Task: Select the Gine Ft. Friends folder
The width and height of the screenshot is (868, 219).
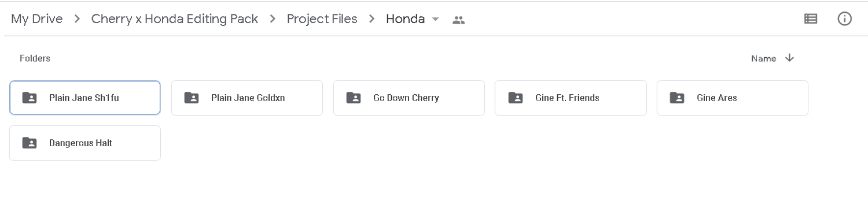Action: tap(571, 98)
